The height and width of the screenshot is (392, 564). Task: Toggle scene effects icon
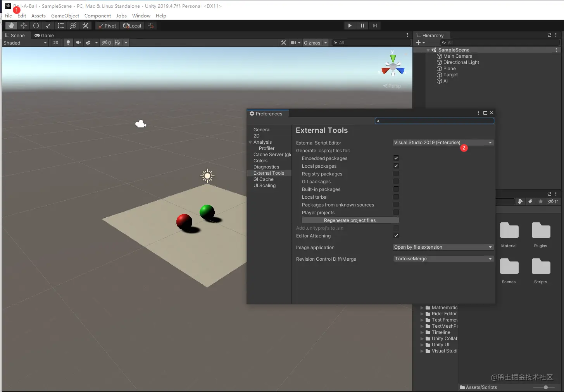coord(88,43)
